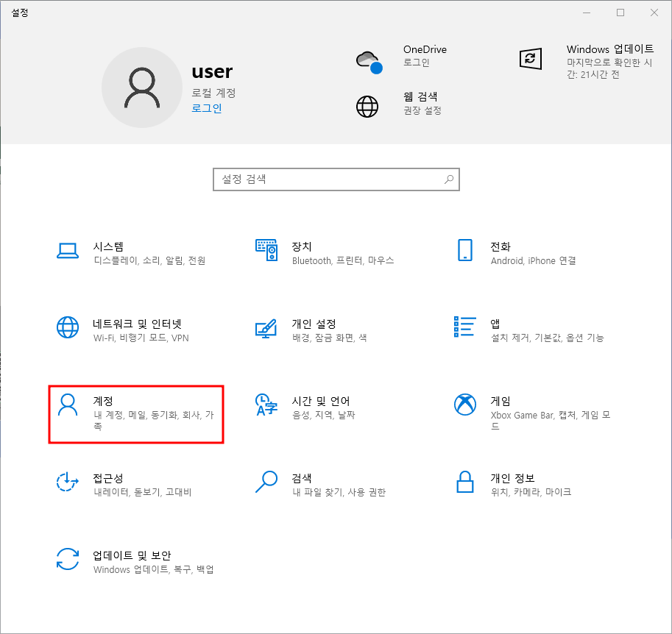Minimize the 설정 window

(587, 13)
